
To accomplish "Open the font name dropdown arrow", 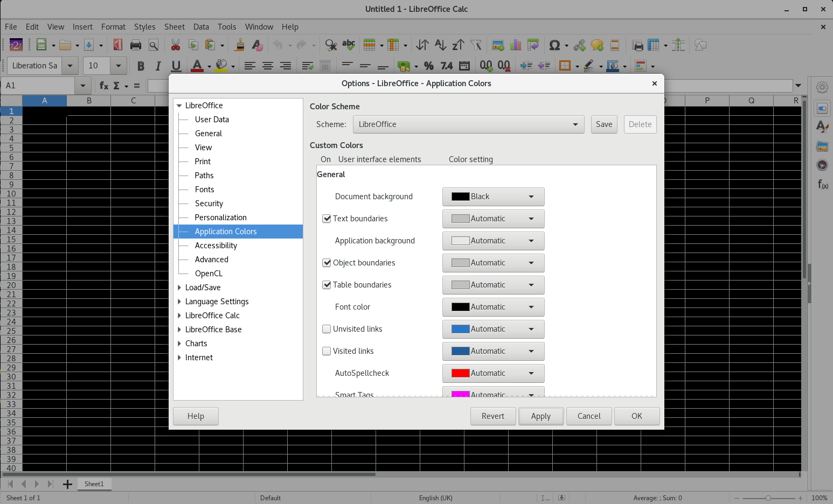I will (x=70, y=66).
